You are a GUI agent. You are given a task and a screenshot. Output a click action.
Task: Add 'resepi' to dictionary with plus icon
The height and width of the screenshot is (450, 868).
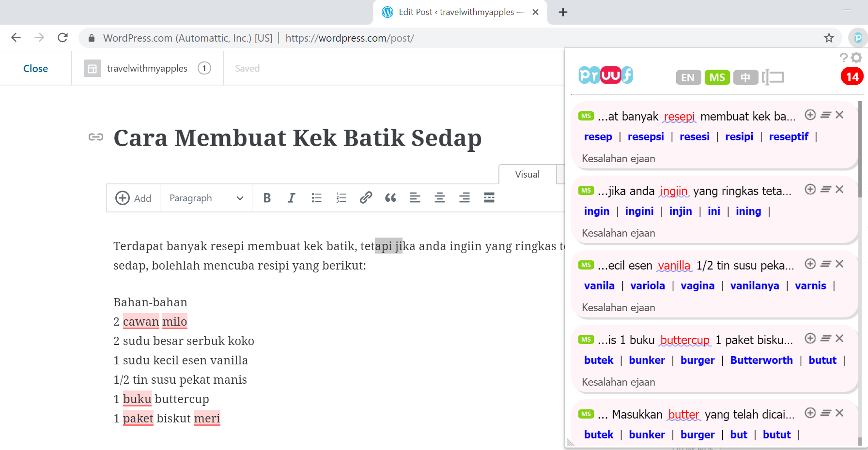click(x=810, y=115)
